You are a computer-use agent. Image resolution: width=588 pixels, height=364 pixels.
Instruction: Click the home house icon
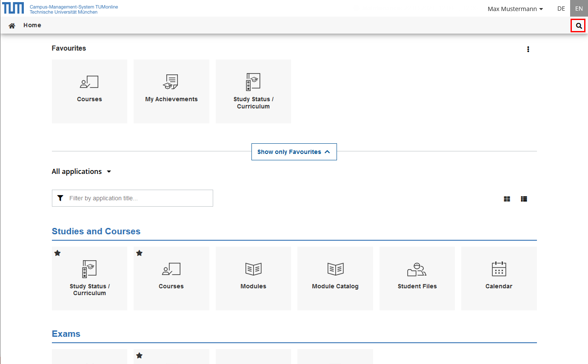click(12, 26)
